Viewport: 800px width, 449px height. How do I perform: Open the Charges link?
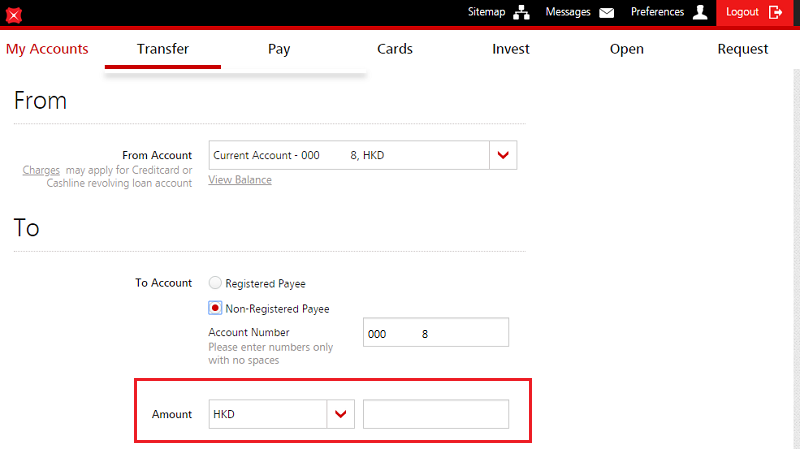pos(41,170)
